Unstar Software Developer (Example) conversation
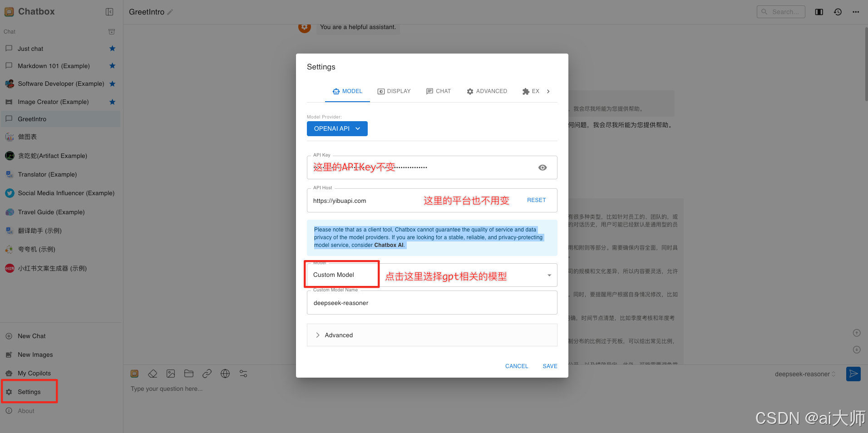This screenshot has width=868, height=433. [112, 84]
